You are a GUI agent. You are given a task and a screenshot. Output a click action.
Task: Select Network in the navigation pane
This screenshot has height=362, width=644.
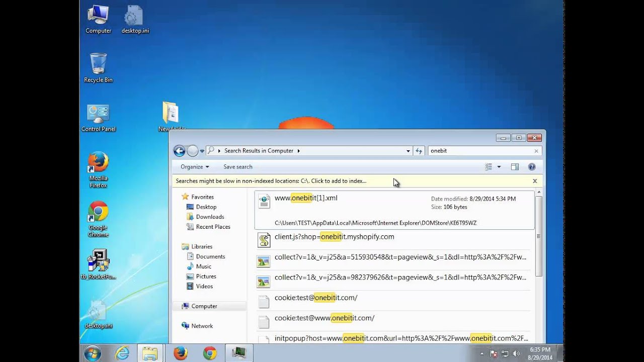tap(202, 326)
